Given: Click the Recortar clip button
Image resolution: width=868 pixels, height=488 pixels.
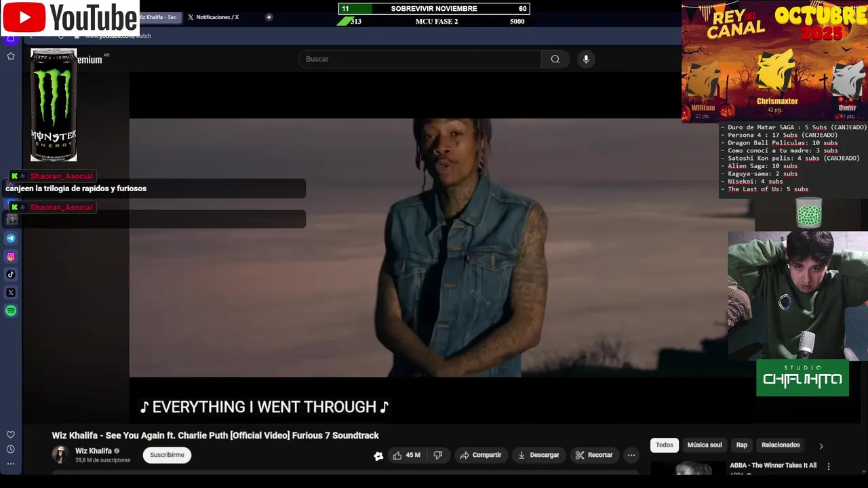Looking at the screenshot, I should pos(594,455).
